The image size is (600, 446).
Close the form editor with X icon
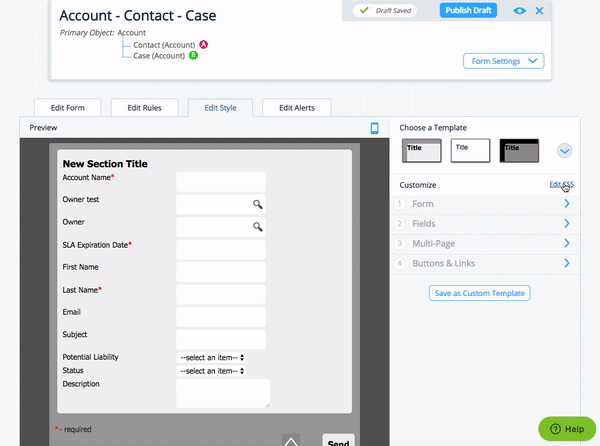tap(540, 11)
